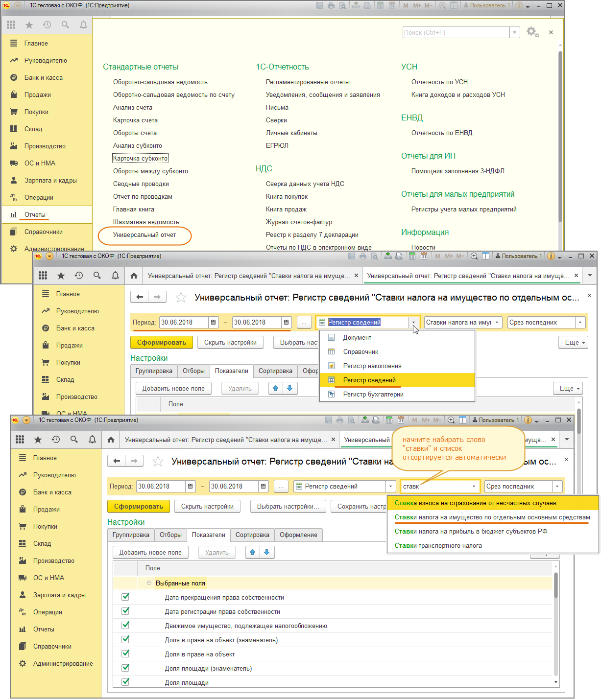Uncheck 'Дата прекращения права собственности' field
The image size is (601, 700).
(125, 597)
